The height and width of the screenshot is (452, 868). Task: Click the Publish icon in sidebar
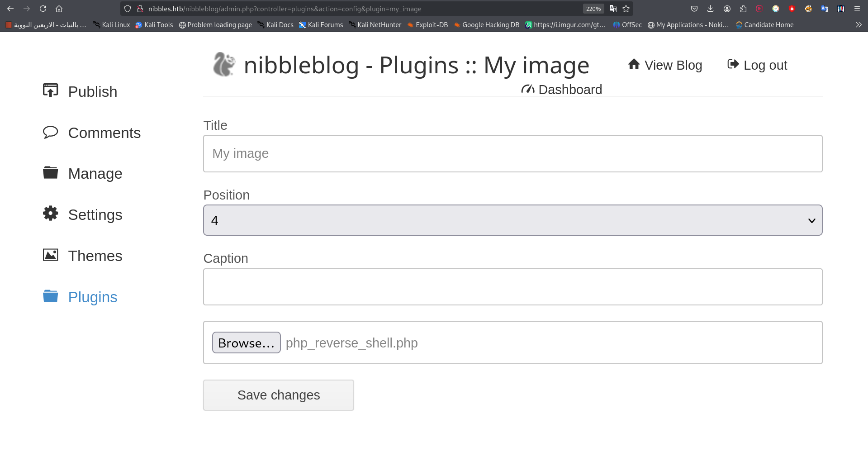[x=50, y=90]
